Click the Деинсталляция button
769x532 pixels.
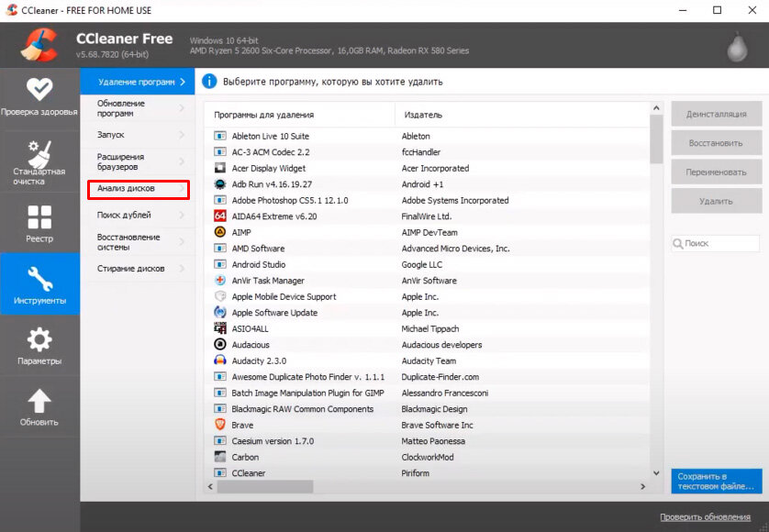click(x=716, y=114)
